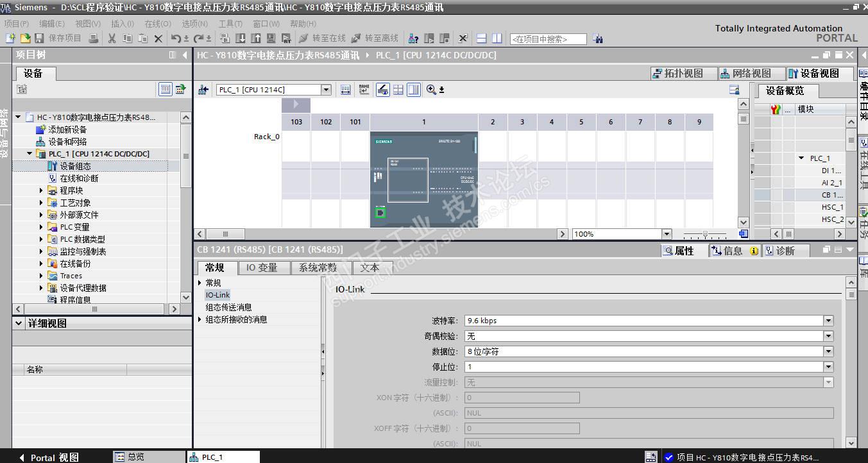
Task: Click the new project icon in toolbar
Action: (x=10, y=38)
